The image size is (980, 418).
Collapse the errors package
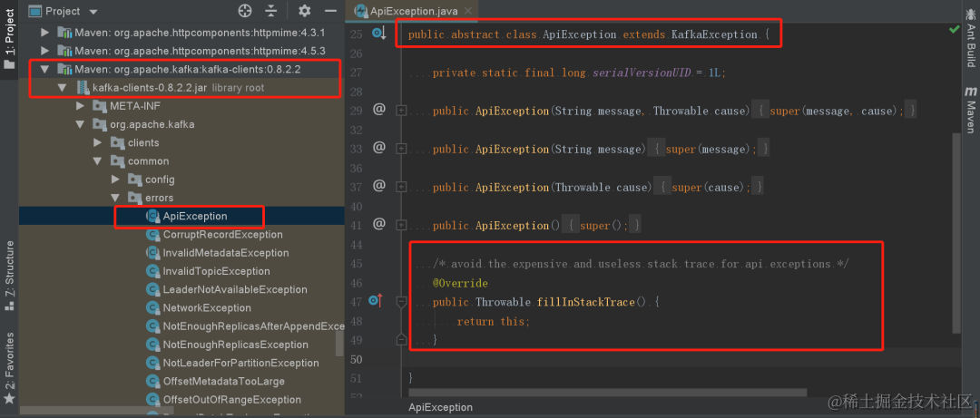[x=115, y=198]
